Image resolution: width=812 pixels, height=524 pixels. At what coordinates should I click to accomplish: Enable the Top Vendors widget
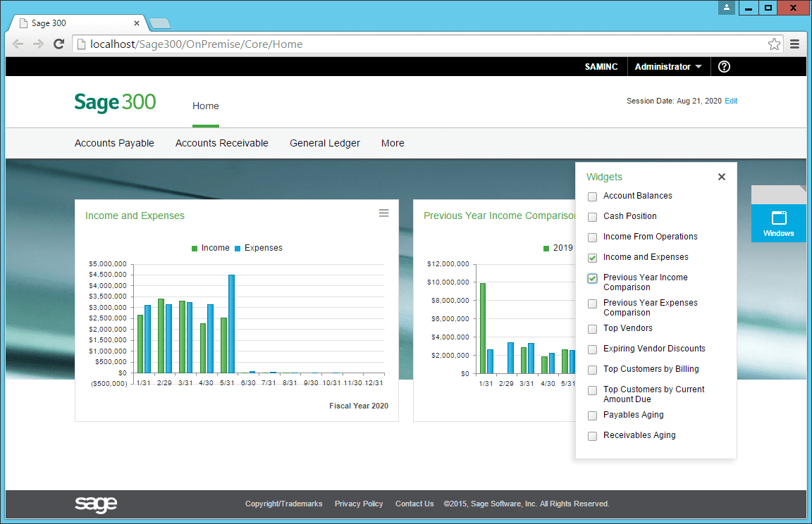click(592, 329)
